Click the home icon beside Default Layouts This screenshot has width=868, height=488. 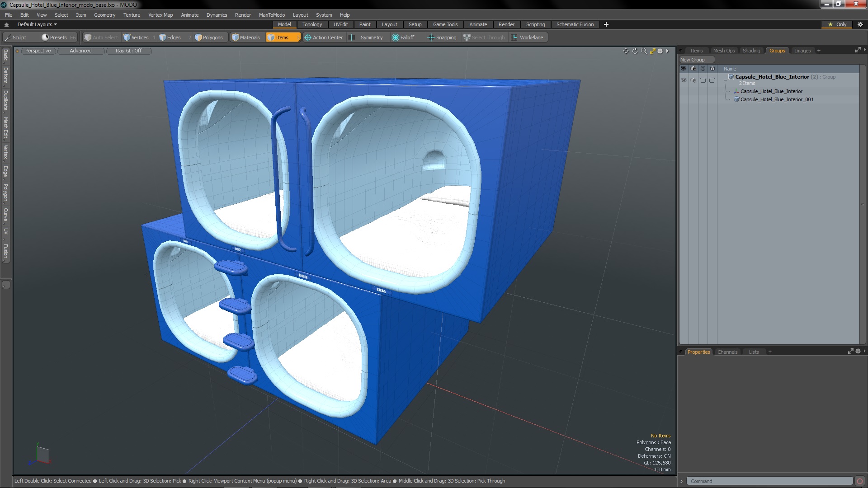pos(6,24)
